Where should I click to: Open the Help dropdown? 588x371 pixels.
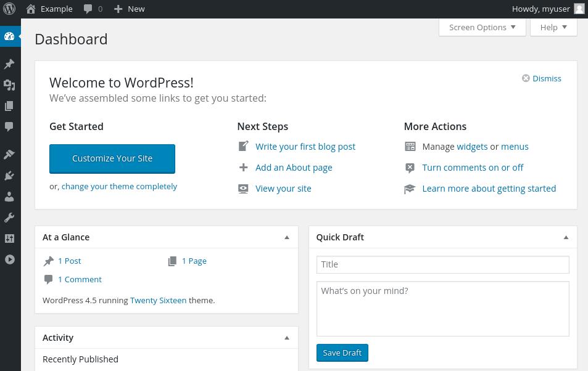pos(553,27)
